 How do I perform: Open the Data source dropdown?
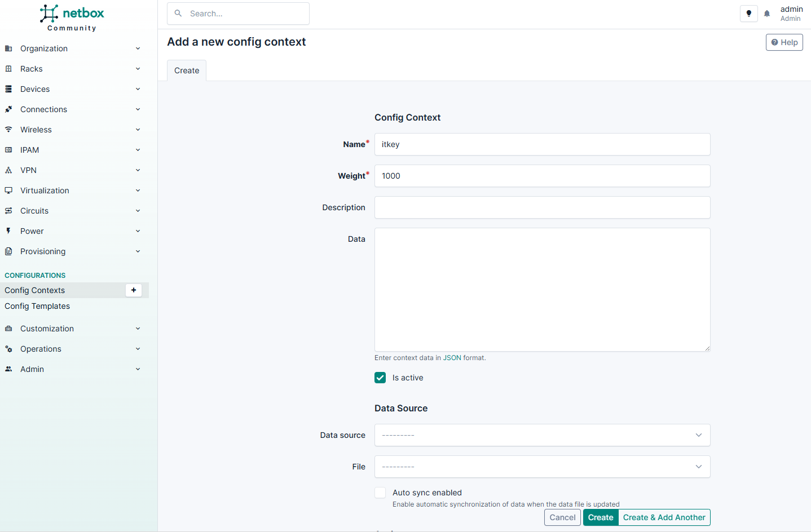pos(542,435)
